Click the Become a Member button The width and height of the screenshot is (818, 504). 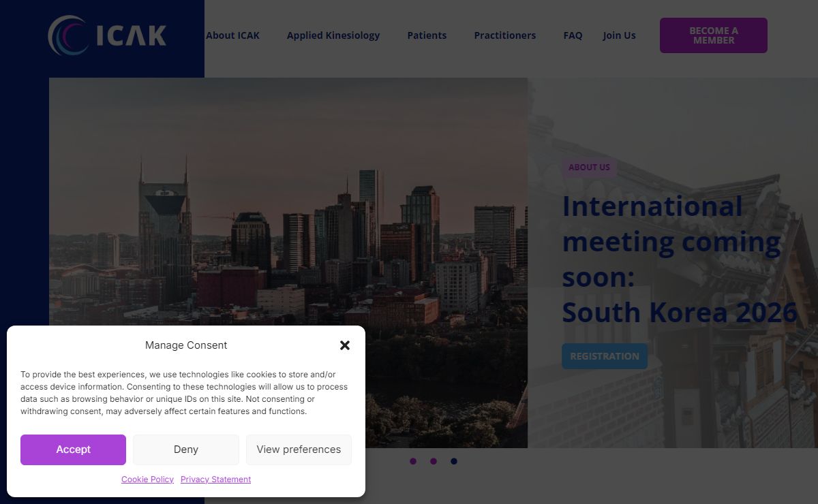pos(714,35)
